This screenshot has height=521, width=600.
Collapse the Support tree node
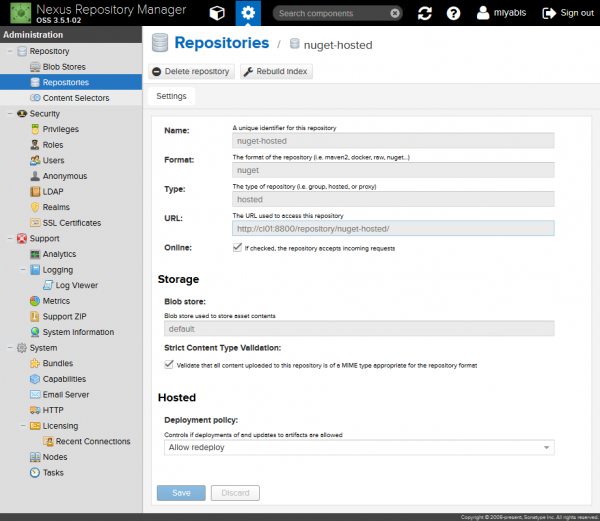(10, 239)
